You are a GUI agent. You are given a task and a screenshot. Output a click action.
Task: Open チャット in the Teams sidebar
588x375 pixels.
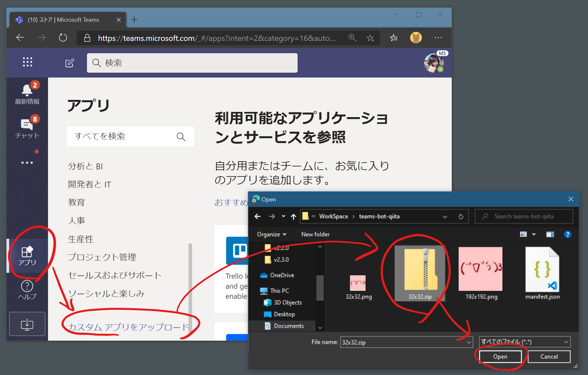27,127
